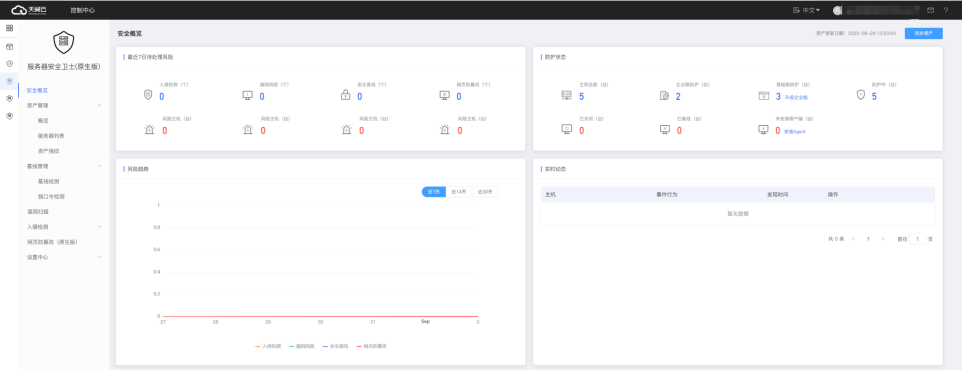This screenshot has width=963, height=371.
Task: Open 资产指纹 in the sidebar
Action: (x=49, y=150)
